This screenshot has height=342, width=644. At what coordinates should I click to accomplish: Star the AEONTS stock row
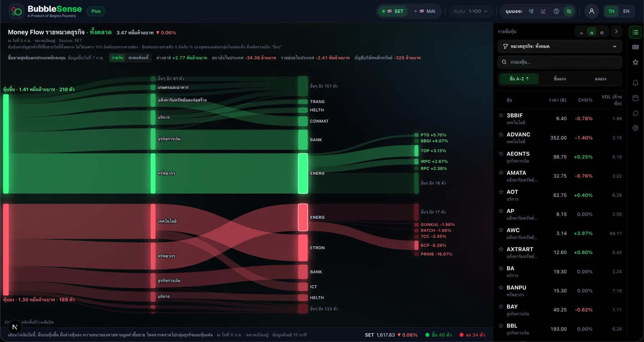[x=501, y=153]
